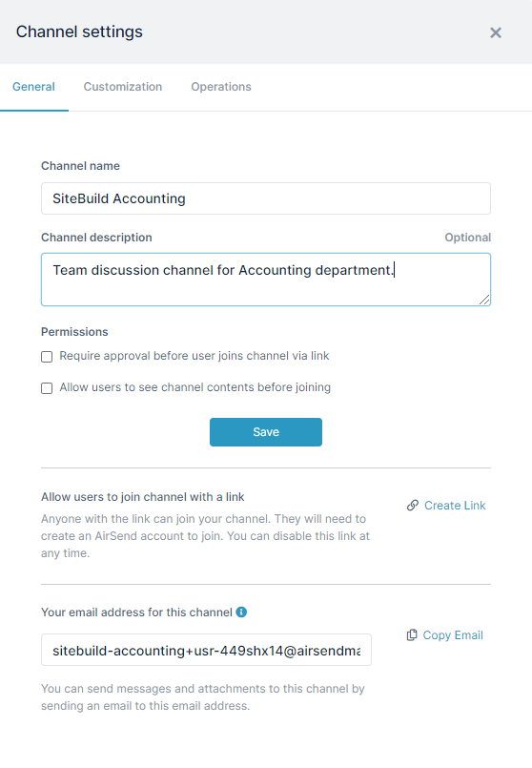Image resolution: width=532 pixels, height=768 pixels.
Task: Click the info icon beside email address label
Action: (x=241, y=612)
